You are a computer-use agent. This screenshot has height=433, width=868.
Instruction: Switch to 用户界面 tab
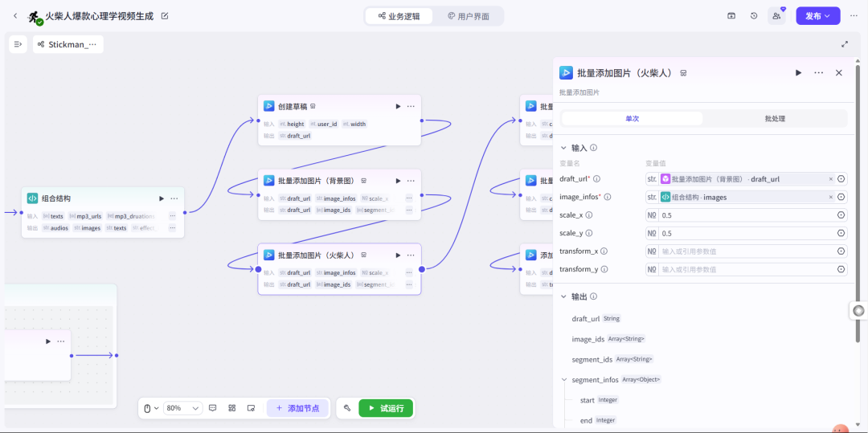pyautogui.click(x=469, y=16)
